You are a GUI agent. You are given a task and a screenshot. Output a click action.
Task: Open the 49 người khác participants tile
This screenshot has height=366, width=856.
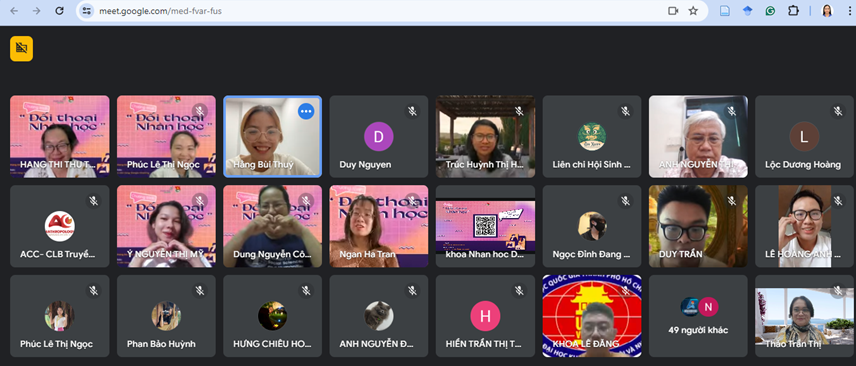(698, 316)
